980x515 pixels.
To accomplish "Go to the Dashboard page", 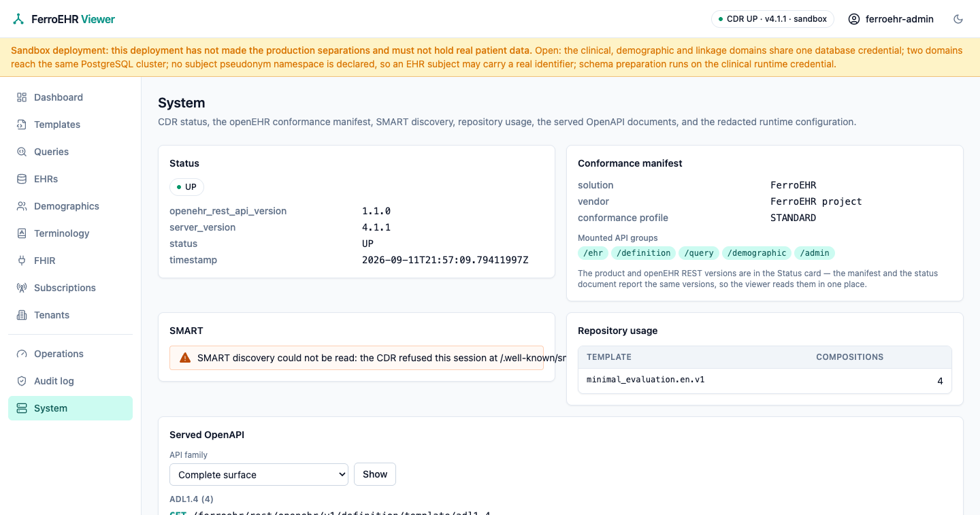I will coord(70,97).
